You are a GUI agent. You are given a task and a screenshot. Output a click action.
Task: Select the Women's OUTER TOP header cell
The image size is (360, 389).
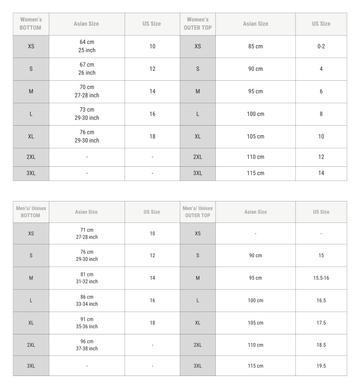point(198,24)
